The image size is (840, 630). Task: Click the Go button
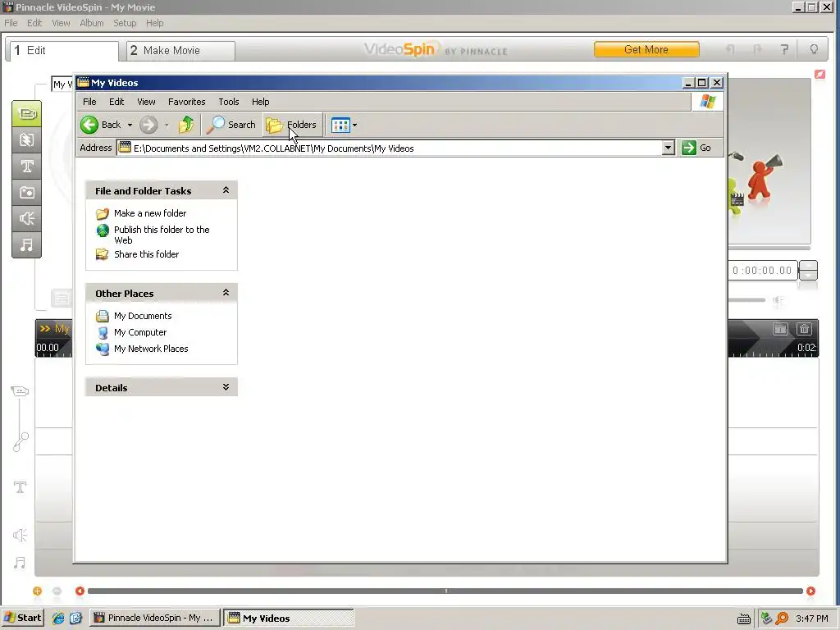(x=696, y=148)
